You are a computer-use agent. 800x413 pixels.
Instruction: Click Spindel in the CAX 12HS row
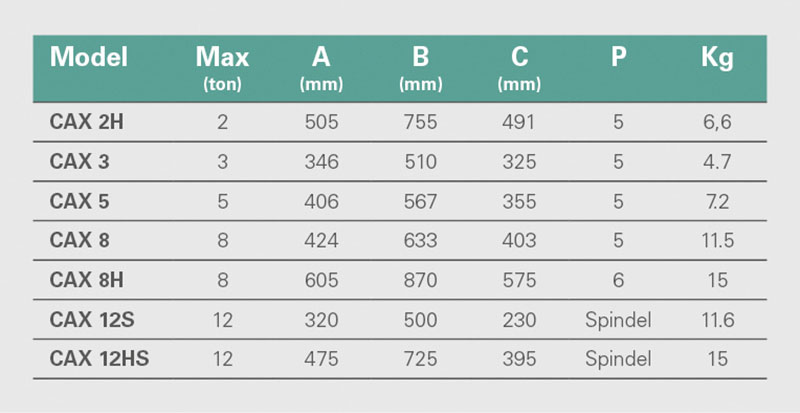click(618, 359)
